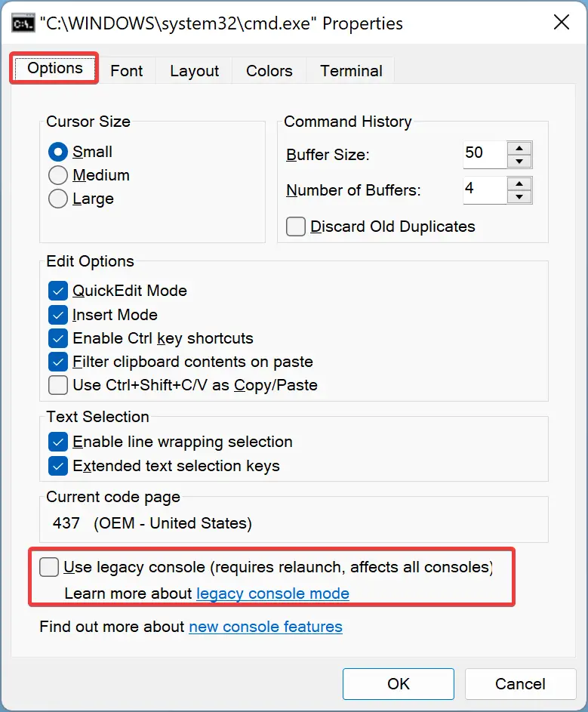Click into the Buffer Size value field

485,154
